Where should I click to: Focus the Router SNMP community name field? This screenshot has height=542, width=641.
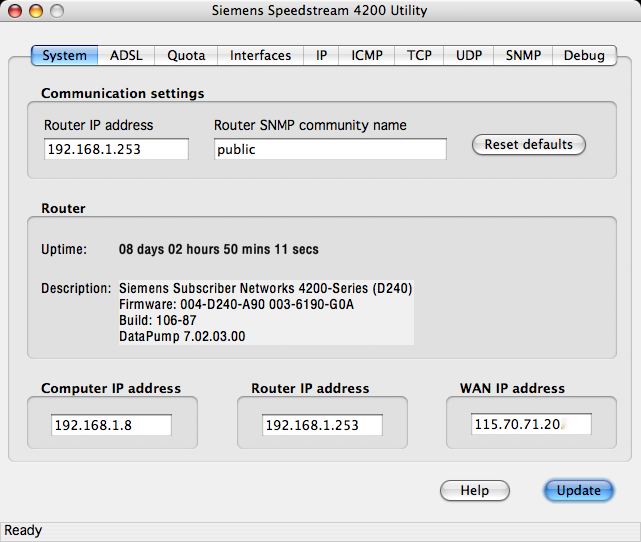coord(330,149)
